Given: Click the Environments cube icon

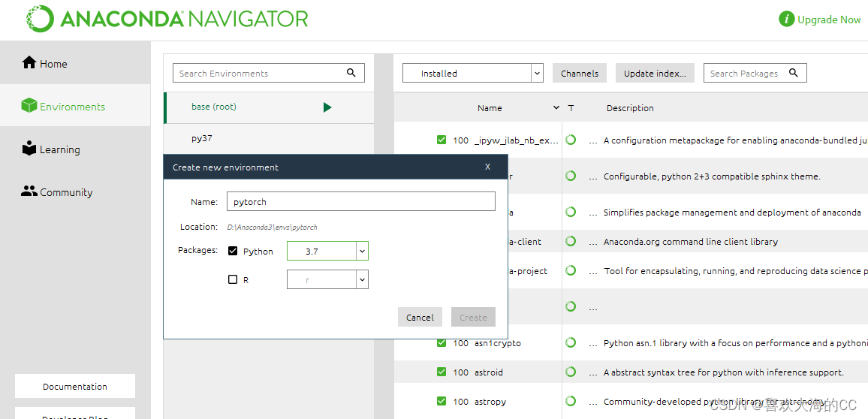Looking at the screenshot, I should point(29,105).
